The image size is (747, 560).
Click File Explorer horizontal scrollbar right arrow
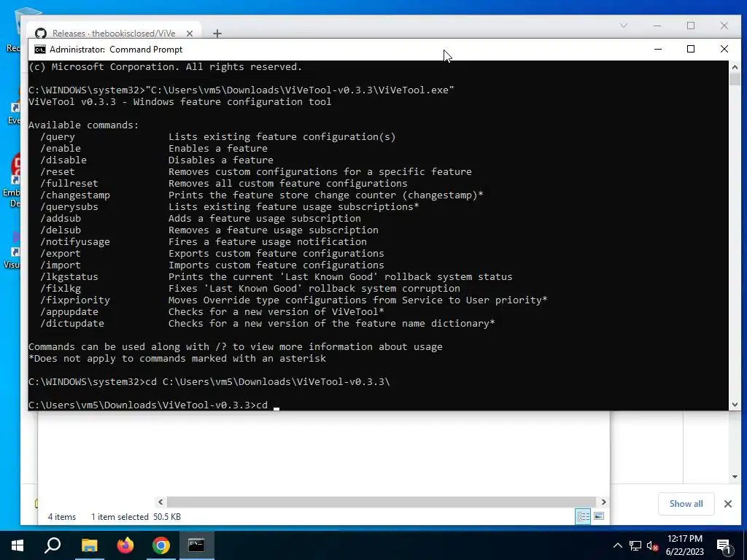tap(603, 502)
